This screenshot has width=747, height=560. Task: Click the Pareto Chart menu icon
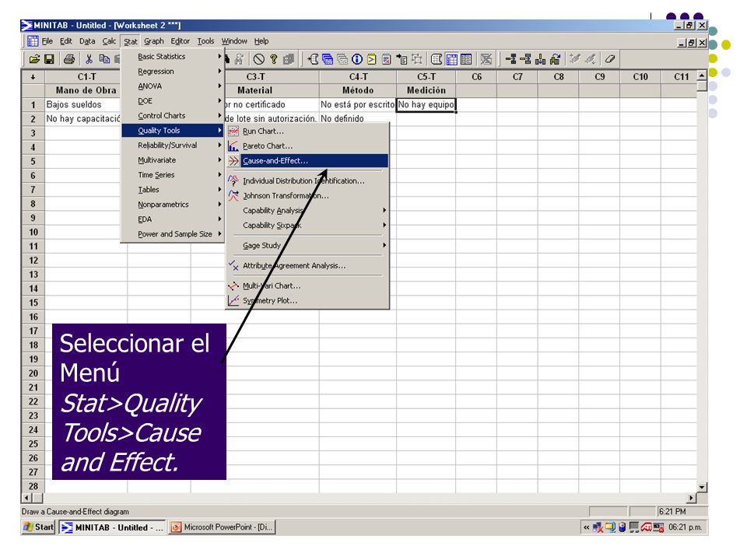[233, 145]
